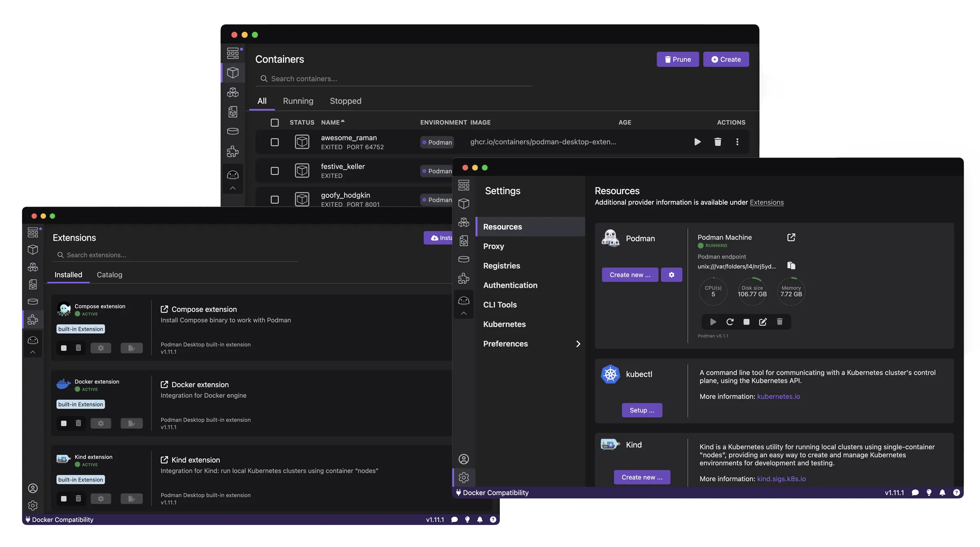
Task: Open Dashboard icon in Settings window sidebar
Action: click(x=463, y=185)
